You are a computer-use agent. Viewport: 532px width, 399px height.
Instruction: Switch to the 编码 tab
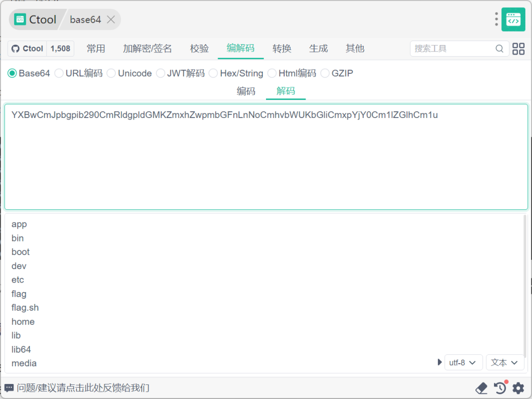point(246,91)
